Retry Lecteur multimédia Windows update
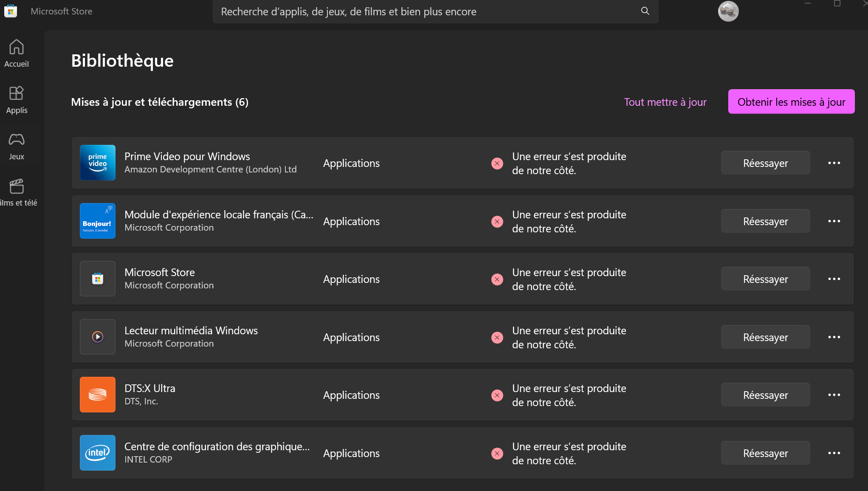868x491 pixels. [765, 337]
